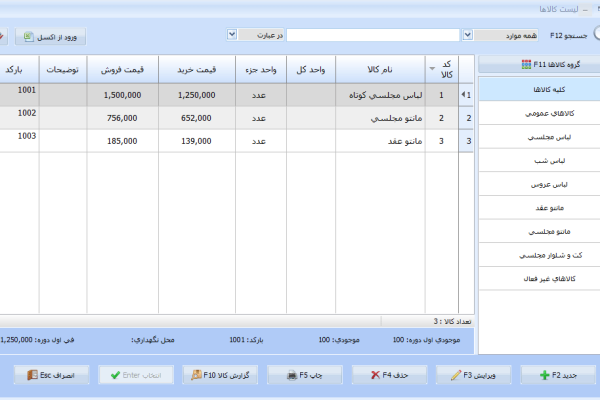
Task: Select کت و شلوار مجلسی group
Action: pos(539,255)
